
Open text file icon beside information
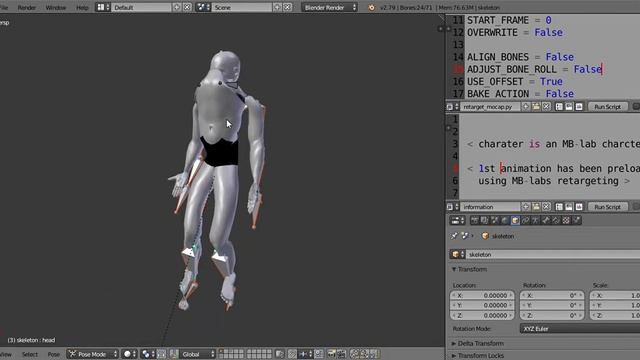point(536,207)
